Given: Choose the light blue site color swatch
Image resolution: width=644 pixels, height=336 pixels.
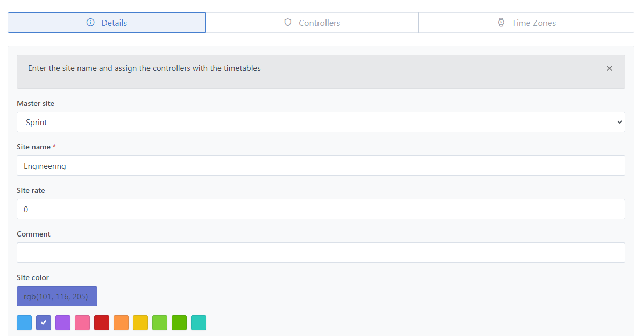Looking at the screenshot, I should click(24, 323).
